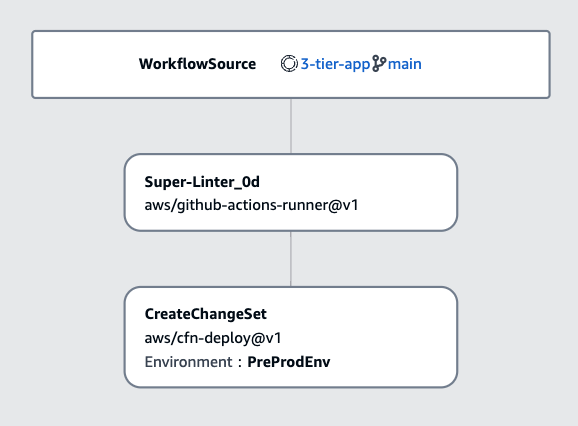The height and width of the screenshot is (426, 578).
Task: Click the repository icon beside 3-tier-app
Action: pos(289,64)
